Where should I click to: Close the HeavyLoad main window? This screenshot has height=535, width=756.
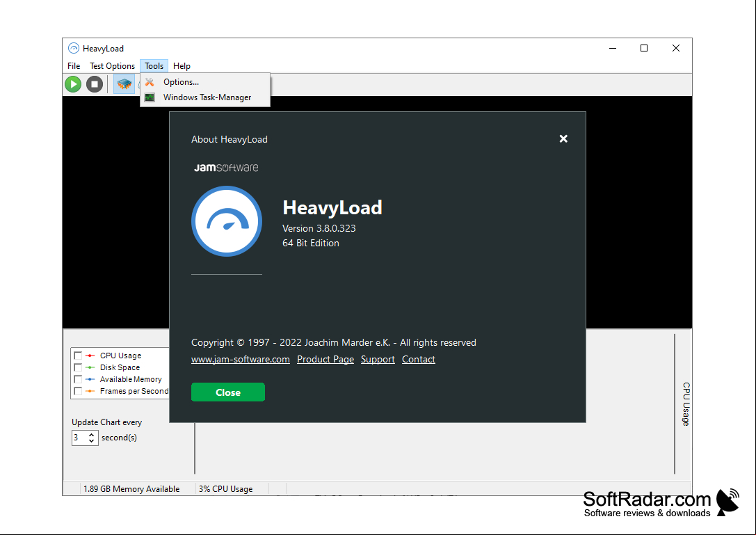click(x=676, y=48)
